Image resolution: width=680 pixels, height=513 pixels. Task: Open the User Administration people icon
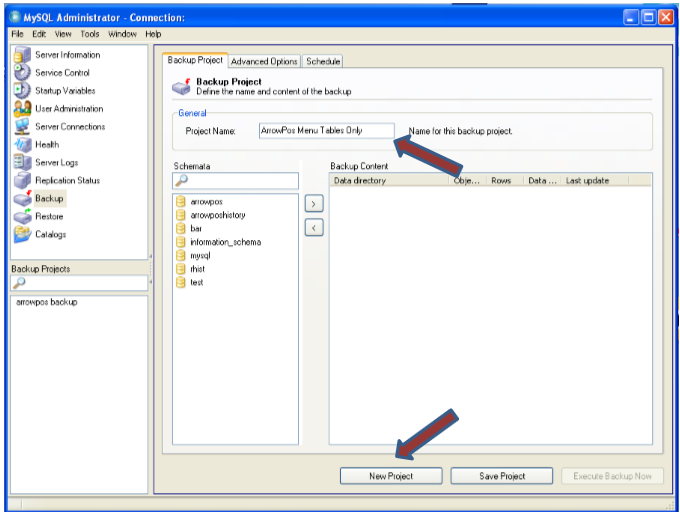[22, 108]
